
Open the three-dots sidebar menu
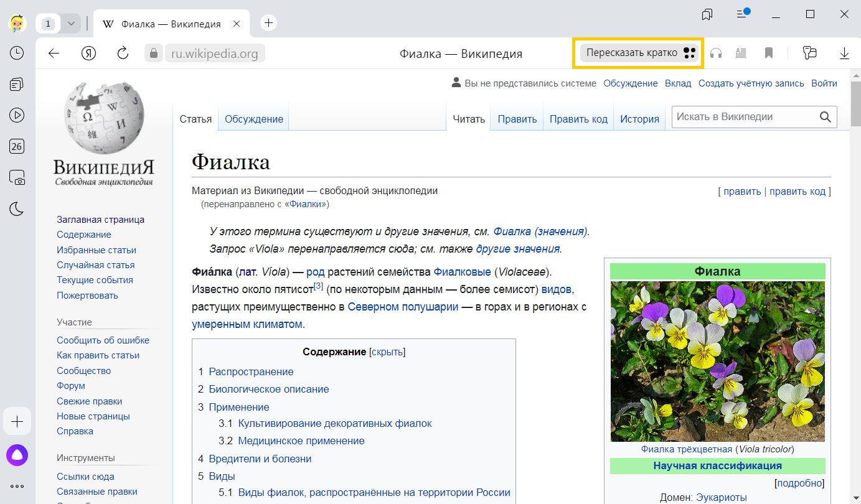pos(17,486)
